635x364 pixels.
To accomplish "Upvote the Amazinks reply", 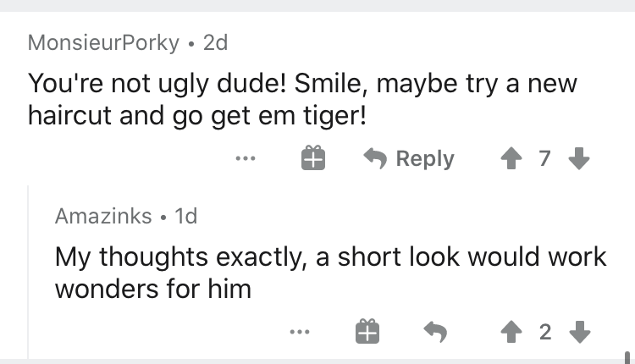I will point(512,331).
